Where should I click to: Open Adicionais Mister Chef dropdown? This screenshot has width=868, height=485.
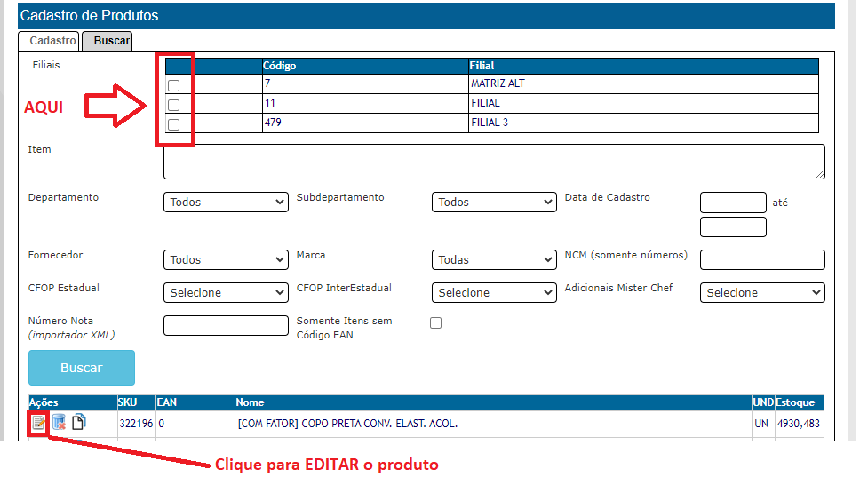click(762, 292)
